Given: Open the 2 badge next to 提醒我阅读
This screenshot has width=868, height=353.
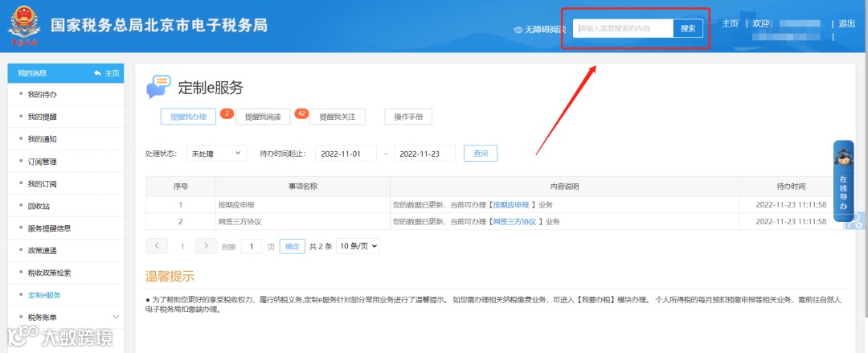Looking at the screenshot, I should pyautogui.click(x=227, y=113).
